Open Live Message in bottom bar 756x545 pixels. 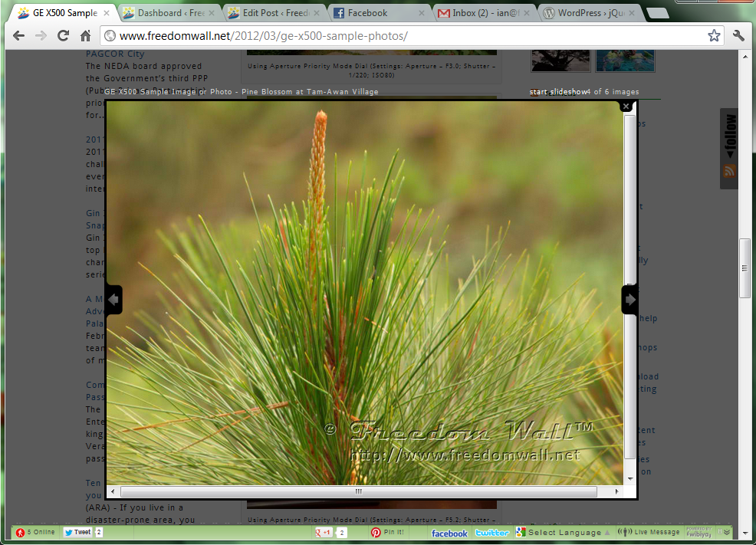pyautogui.click(x=649, y=532)
